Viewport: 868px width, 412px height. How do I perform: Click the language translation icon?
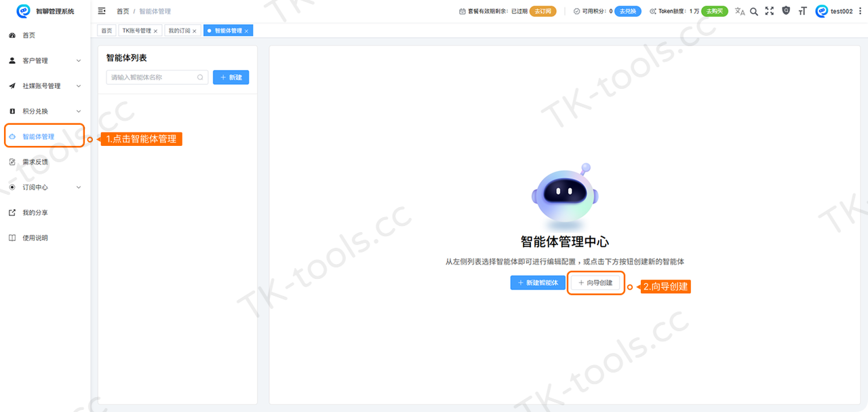pyautogui.click(x=740, y=11)
